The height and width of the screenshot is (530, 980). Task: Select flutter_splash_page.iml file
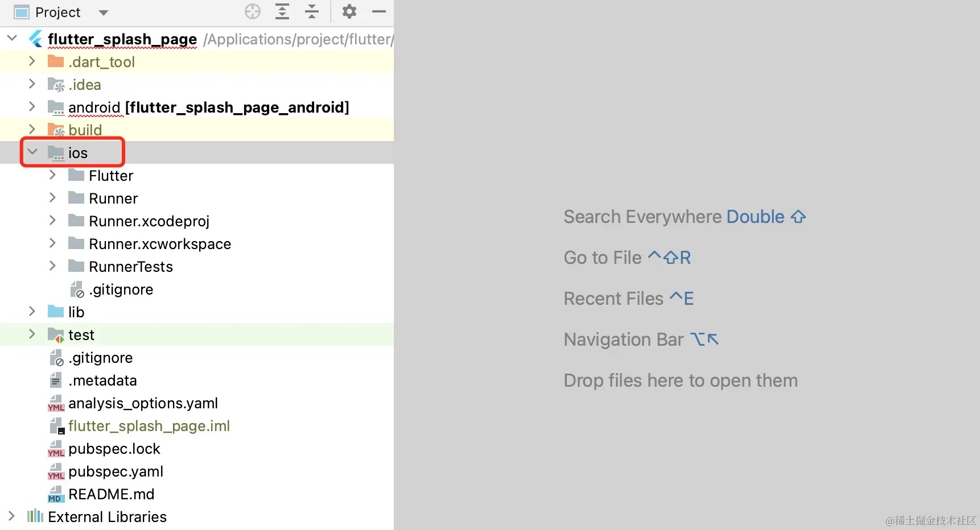pos(149,426)
